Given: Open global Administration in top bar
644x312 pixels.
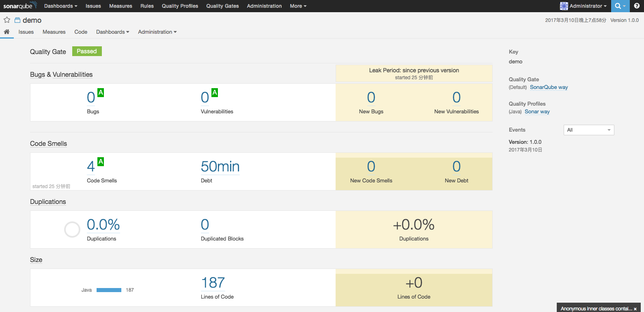Looking at the screenshot, I should click(x=264, y=6).
